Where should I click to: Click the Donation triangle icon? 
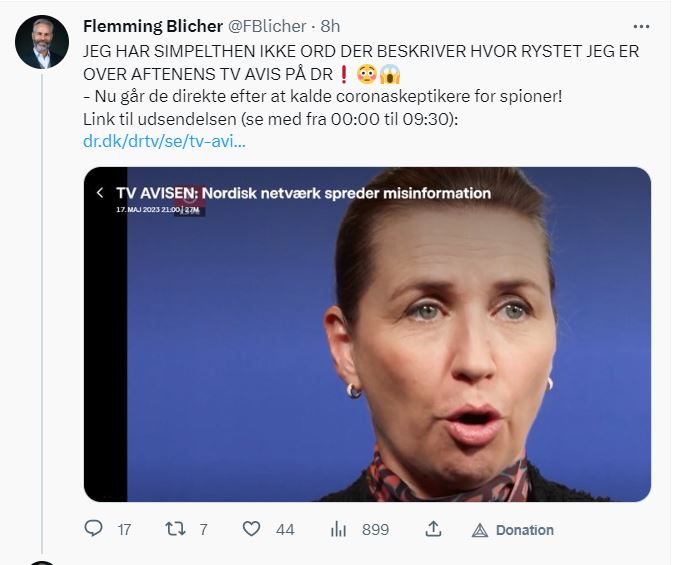479,530
